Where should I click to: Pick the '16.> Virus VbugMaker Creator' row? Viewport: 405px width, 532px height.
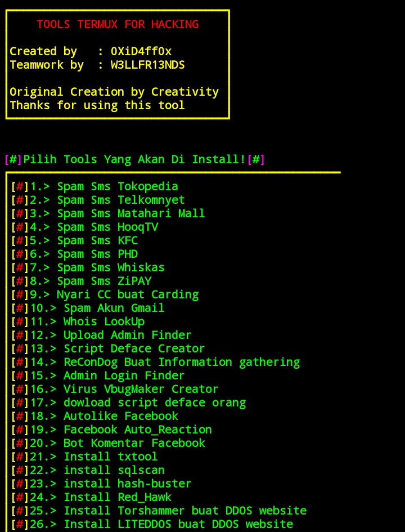[115, 389]
